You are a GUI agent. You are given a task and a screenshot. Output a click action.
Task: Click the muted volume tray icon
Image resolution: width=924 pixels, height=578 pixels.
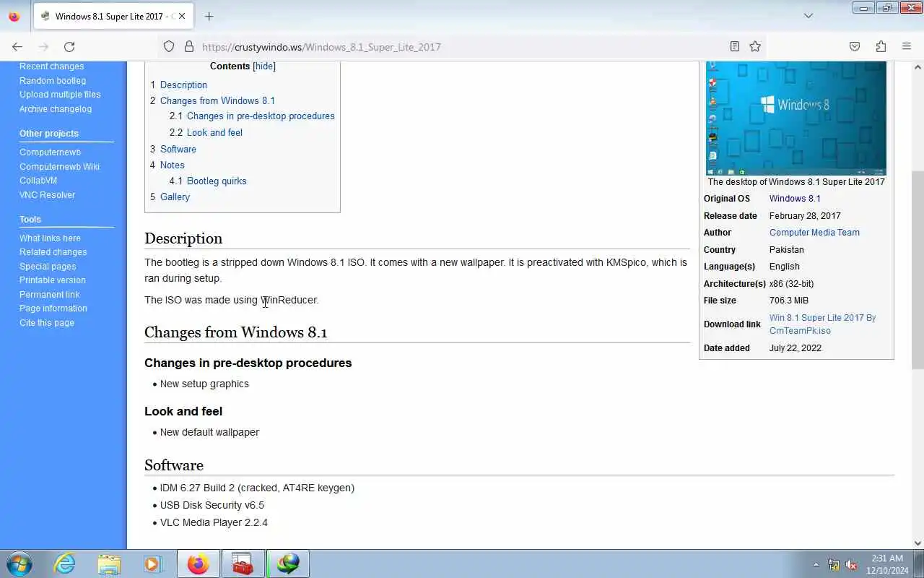851,564
